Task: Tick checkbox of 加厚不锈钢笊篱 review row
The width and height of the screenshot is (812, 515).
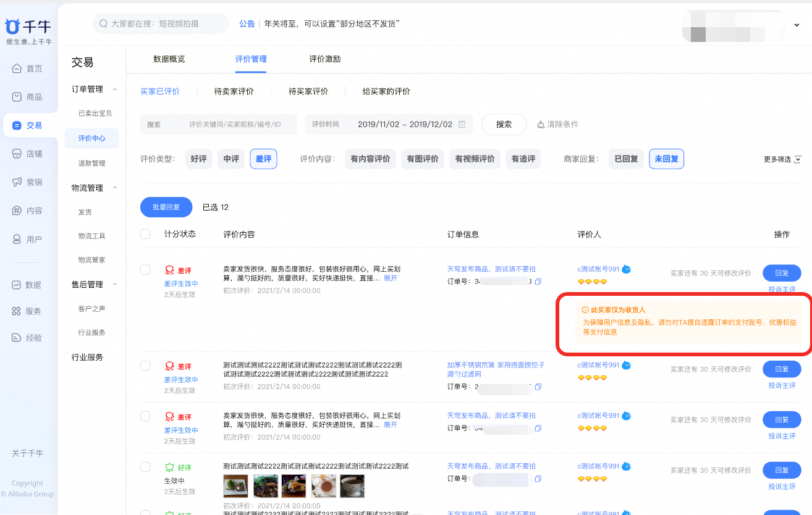Action: 145,366
